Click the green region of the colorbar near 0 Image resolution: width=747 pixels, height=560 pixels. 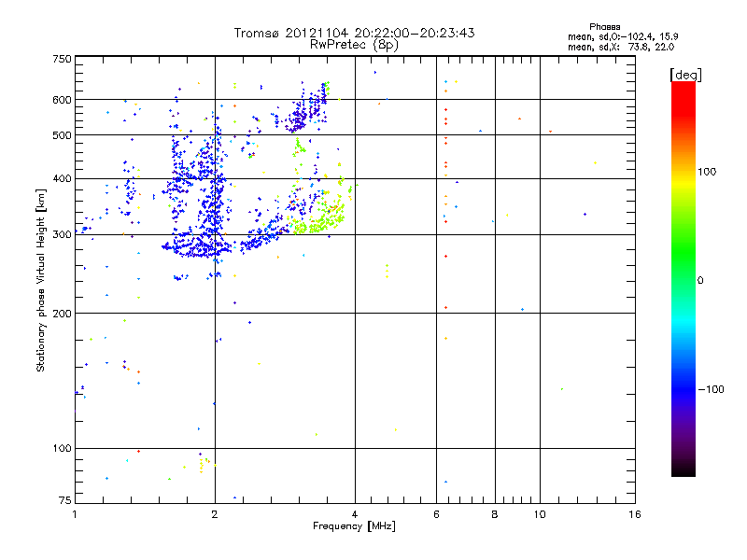coord(684,267)
